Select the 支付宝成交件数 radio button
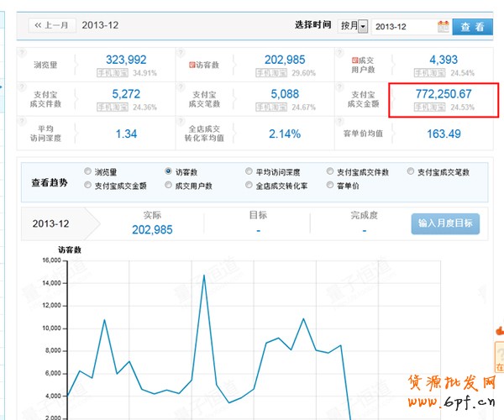Image resolution: width=504 pixels, height=420 pixels. [330, 171]
